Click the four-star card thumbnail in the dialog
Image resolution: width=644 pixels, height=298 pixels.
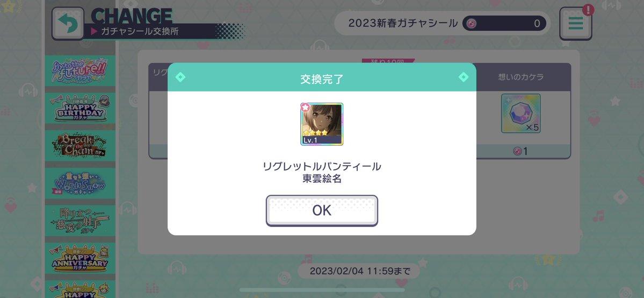point(322,124)
